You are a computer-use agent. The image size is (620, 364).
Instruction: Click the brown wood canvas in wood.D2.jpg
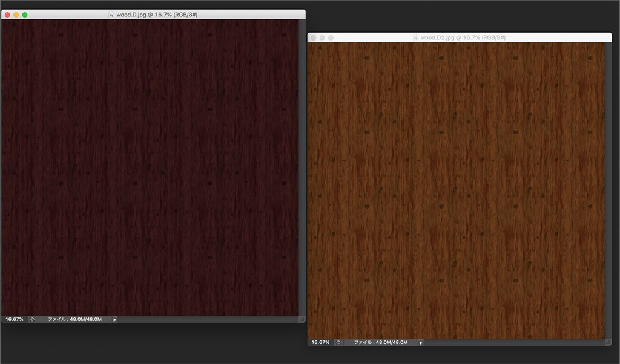(456, 190)
